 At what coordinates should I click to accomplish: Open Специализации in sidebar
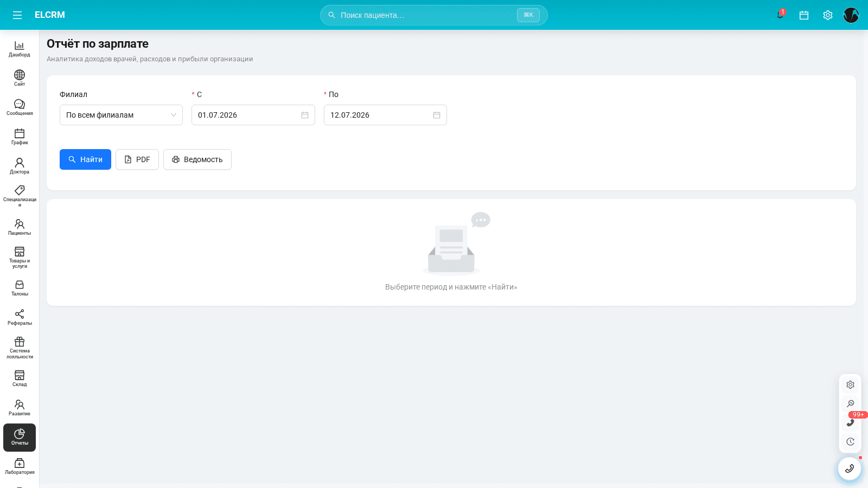pos(20,196)
